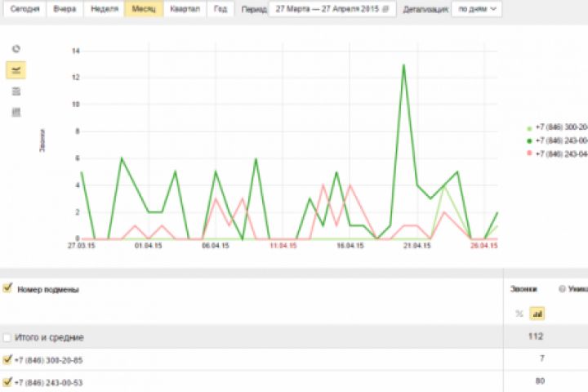Uncheck the Номер подмены header checkbox
This screenshot has height=392, width=588.
[7, 288]
